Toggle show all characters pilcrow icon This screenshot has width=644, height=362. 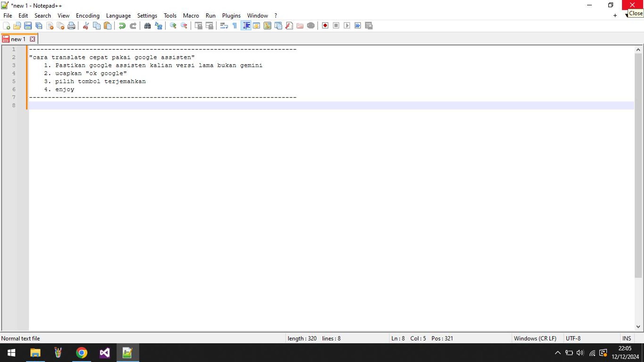(235, 26)
